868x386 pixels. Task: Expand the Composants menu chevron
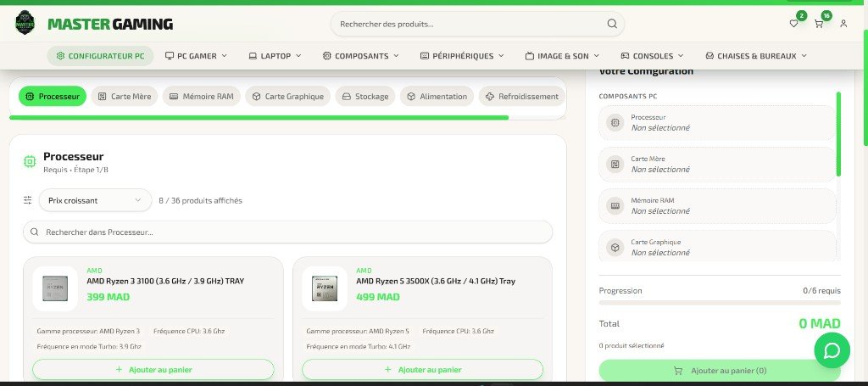click(397, 56)
